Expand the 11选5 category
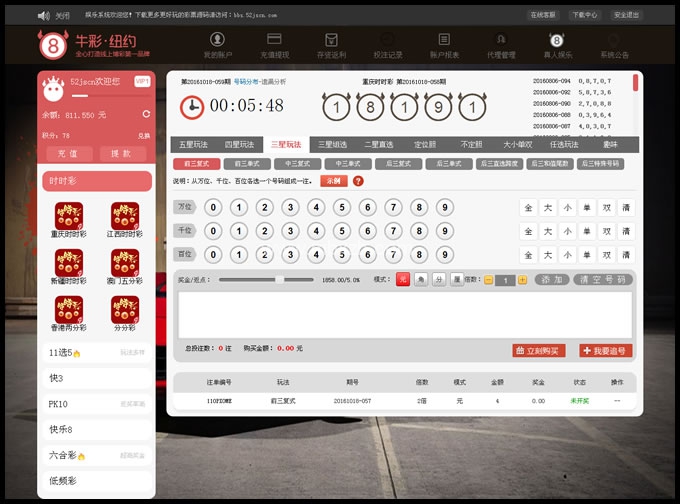680x504 pixels. [97, 353]
